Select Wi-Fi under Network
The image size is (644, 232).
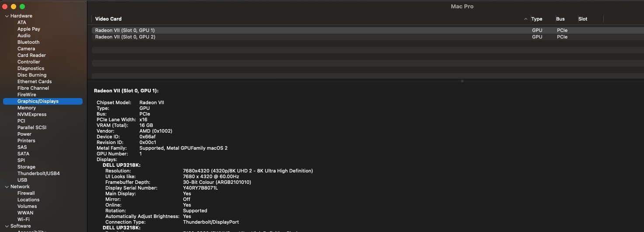point(24,219)
